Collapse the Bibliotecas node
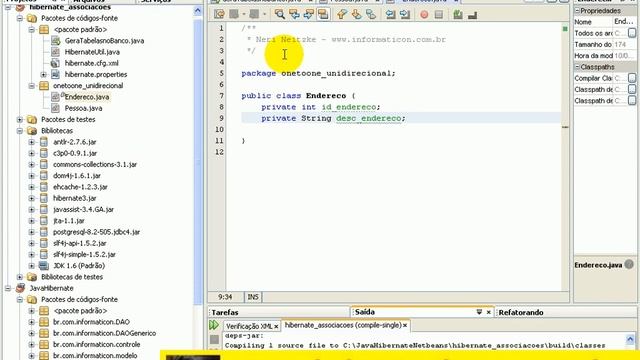The width and height of the screenshot is (640, 360). click(x=20, y=131)
